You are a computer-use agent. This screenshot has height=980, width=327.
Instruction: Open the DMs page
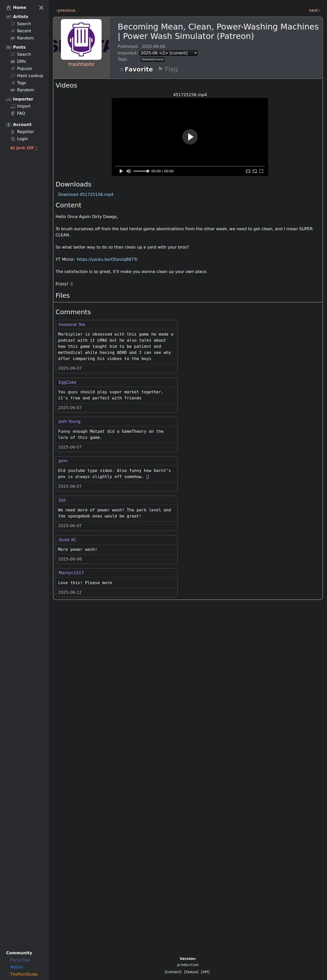pos(21,62)
